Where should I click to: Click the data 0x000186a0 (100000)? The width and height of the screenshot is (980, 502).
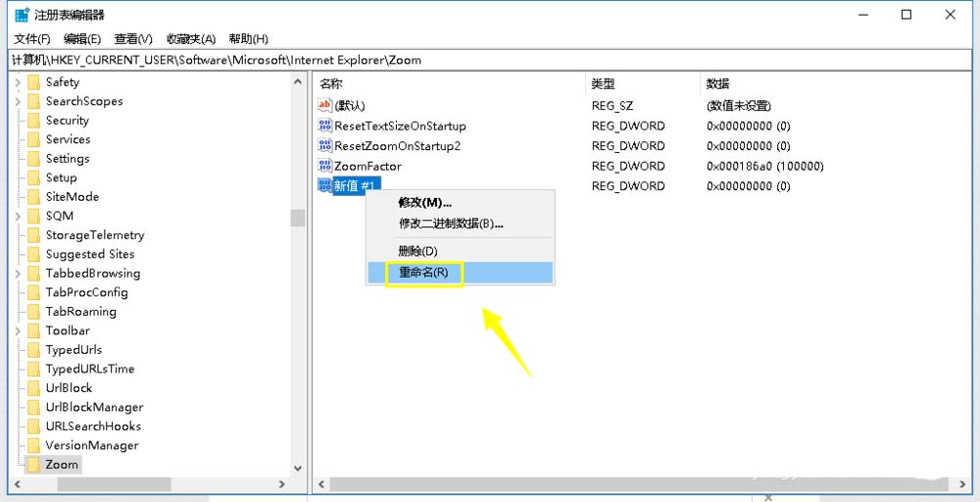[x=765, y=166]
